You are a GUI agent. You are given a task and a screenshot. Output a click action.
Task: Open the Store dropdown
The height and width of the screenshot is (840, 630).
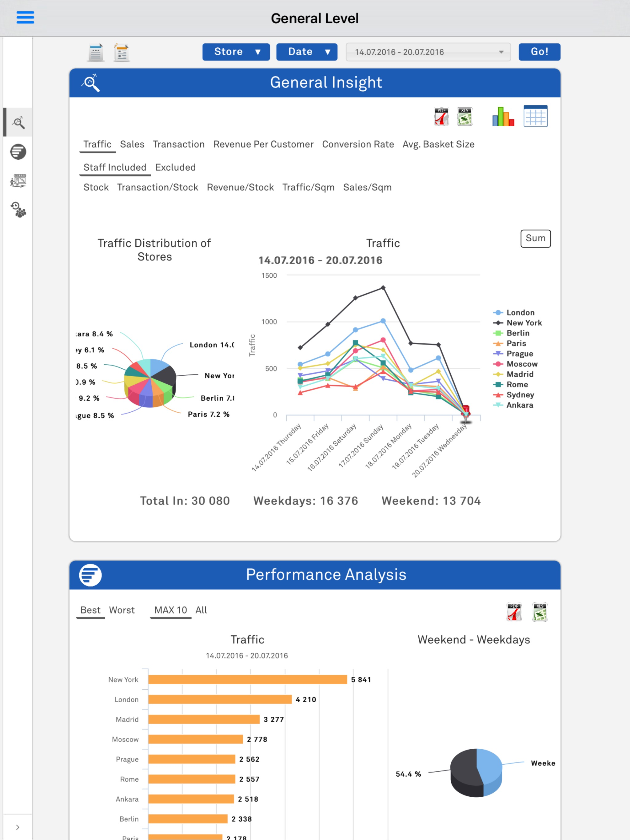pos(236,52)
